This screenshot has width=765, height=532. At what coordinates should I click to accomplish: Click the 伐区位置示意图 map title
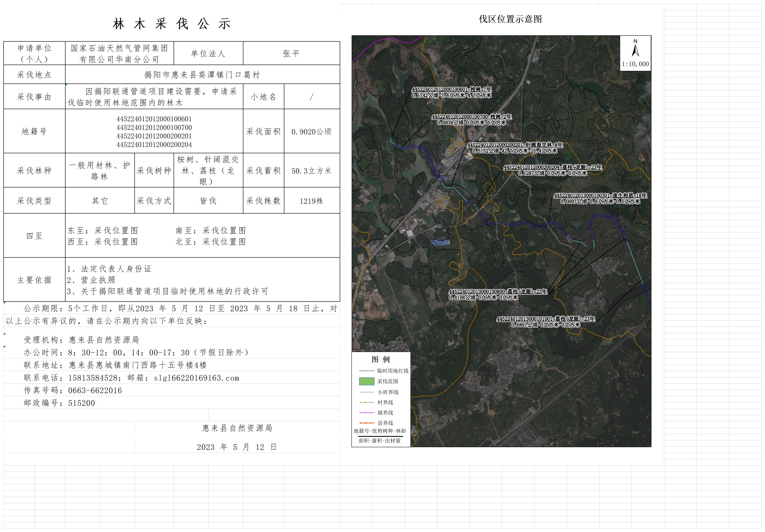(510, 19)
